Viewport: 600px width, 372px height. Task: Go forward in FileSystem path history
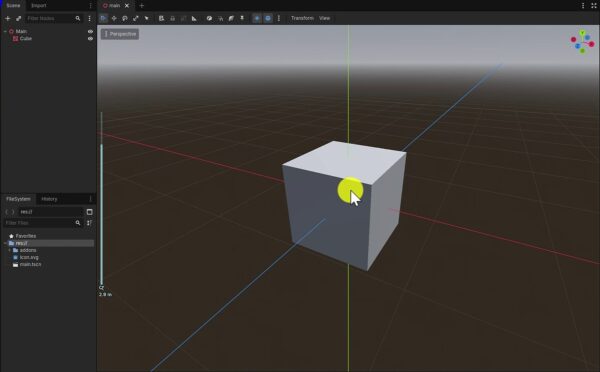coord(13,212)
